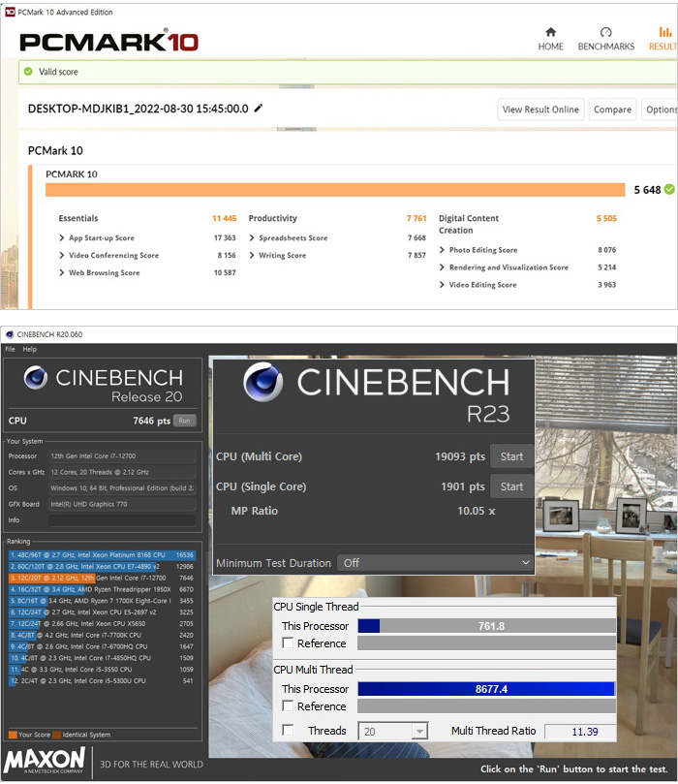
Task: Select ranking row Intel Core i7-7700K CPU
Action: [x=102, y=635]
